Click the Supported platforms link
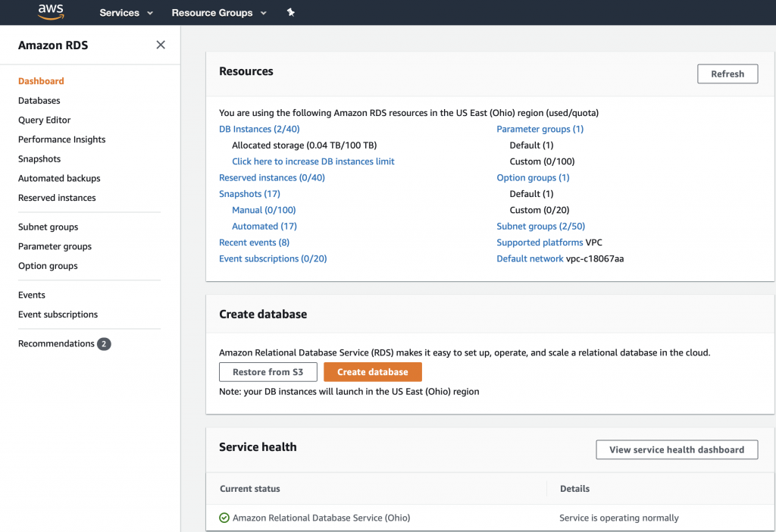This screenshot has height=532, width=776. [x=540, y=243]
